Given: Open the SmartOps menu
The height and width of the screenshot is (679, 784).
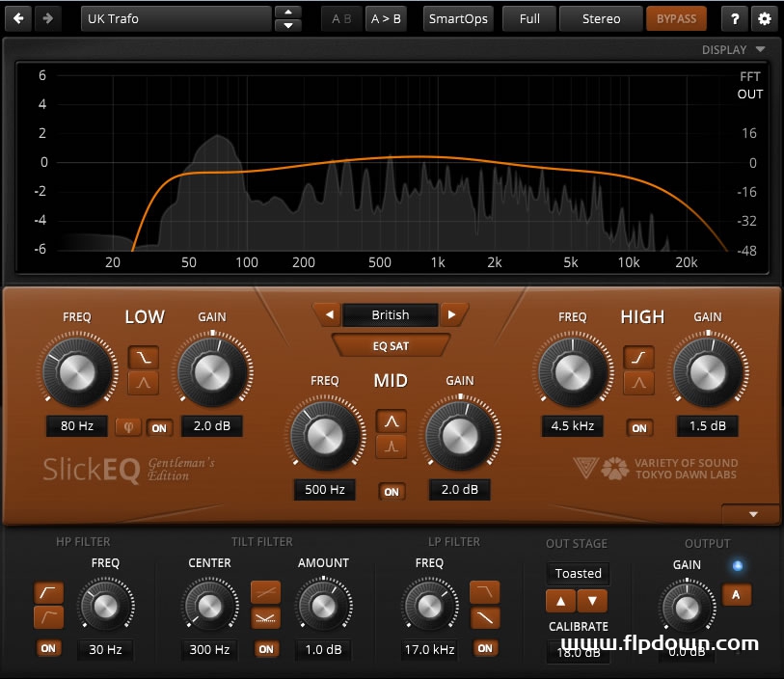Looking at the screenshot, I should coord(458,18).
